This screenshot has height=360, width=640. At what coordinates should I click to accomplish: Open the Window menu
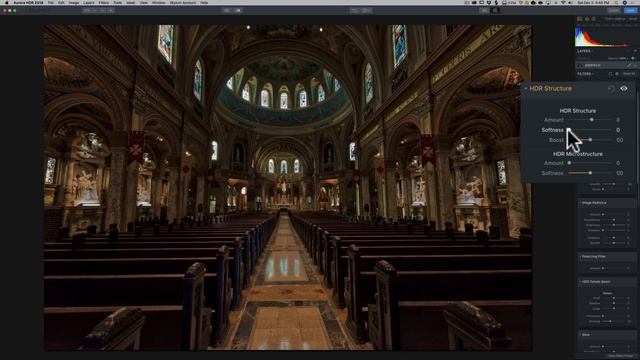pos(159,2)
